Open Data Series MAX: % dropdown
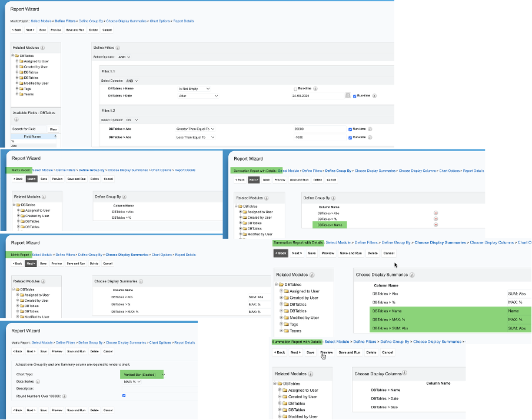Viewport: 532px width, 420px height. (x=132, y=382)
